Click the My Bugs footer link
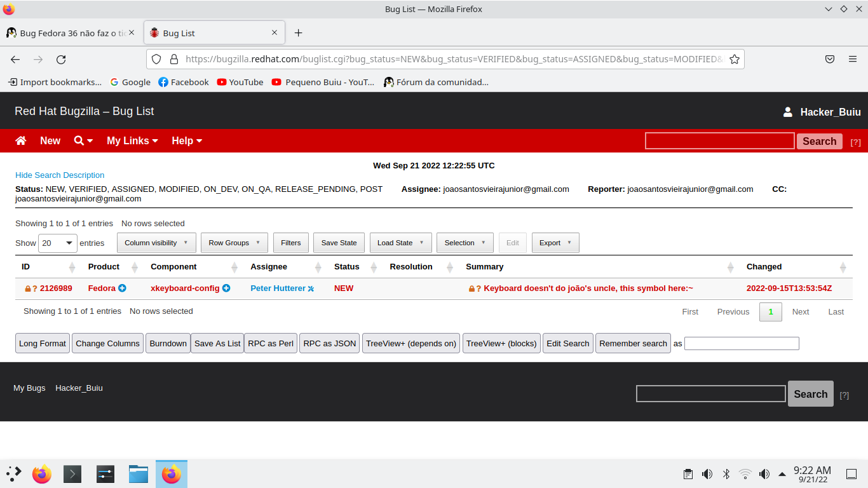This screenshot has height=488, width=868. 29,388
